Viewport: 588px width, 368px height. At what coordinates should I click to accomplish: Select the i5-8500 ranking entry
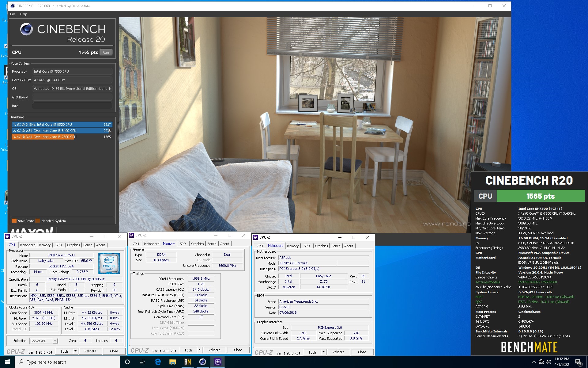(62, 125)
